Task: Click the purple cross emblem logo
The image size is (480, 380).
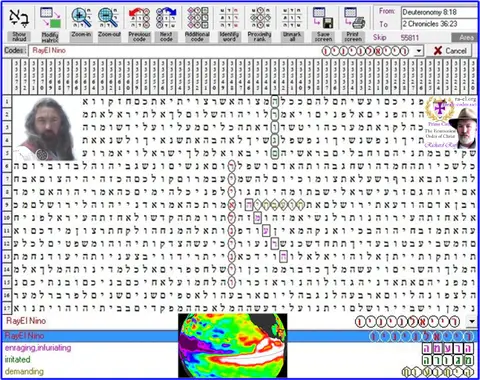Action: click(x=439, y=109)
